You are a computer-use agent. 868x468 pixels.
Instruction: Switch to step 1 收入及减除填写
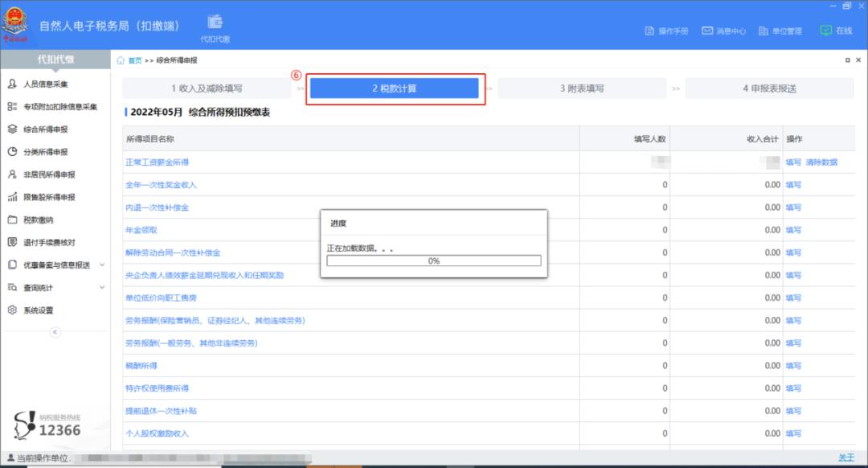pos(207,88)
